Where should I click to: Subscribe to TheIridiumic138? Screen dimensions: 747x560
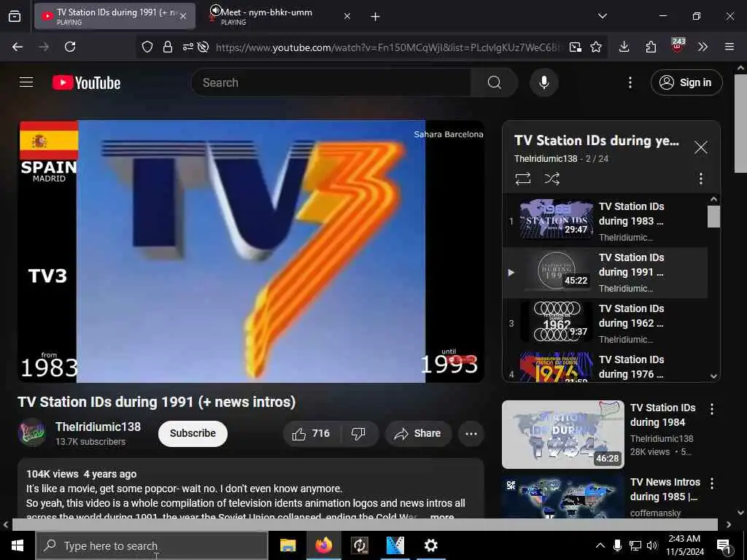(193, 433)
